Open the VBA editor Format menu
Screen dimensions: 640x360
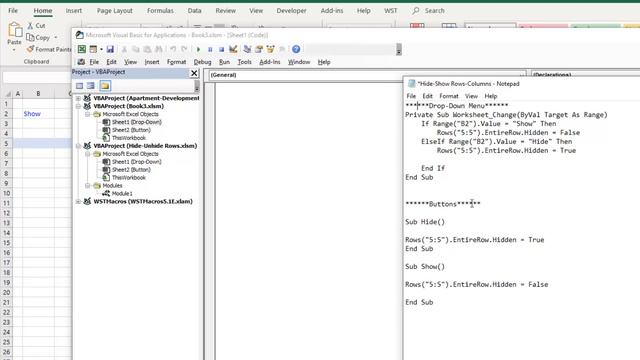[176, 62]
